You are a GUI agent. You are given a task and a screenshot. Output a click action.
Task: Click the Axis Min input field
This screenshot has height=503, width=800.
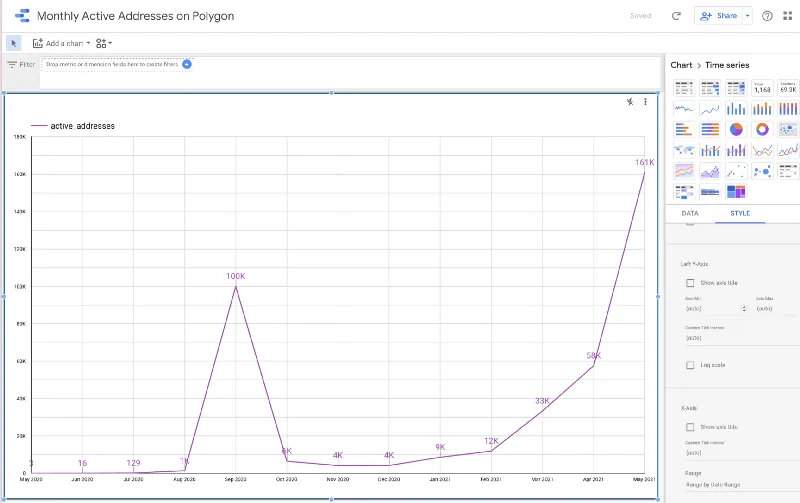[x=713, y=309]
